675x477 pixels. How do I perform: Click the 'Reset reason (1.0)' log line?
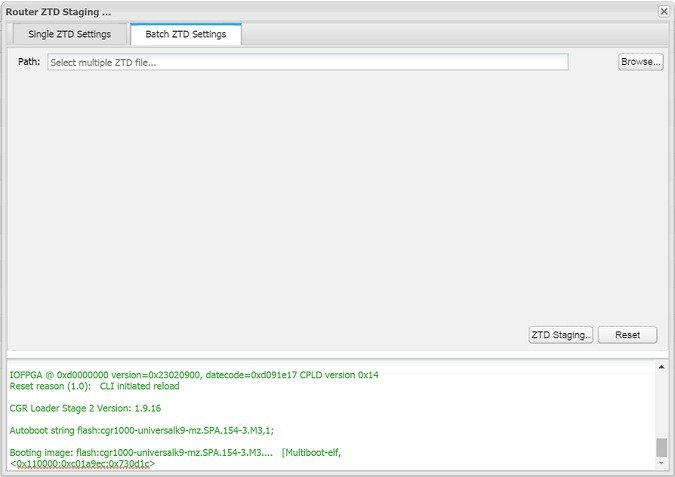click(x=94, y=386)
